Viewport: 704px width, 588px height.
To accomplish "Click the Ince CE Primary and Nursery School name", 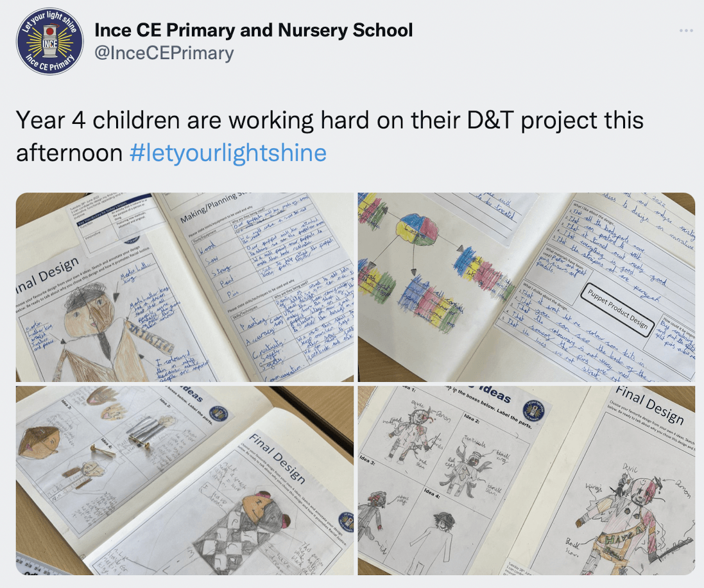I will tap(253, 30).
